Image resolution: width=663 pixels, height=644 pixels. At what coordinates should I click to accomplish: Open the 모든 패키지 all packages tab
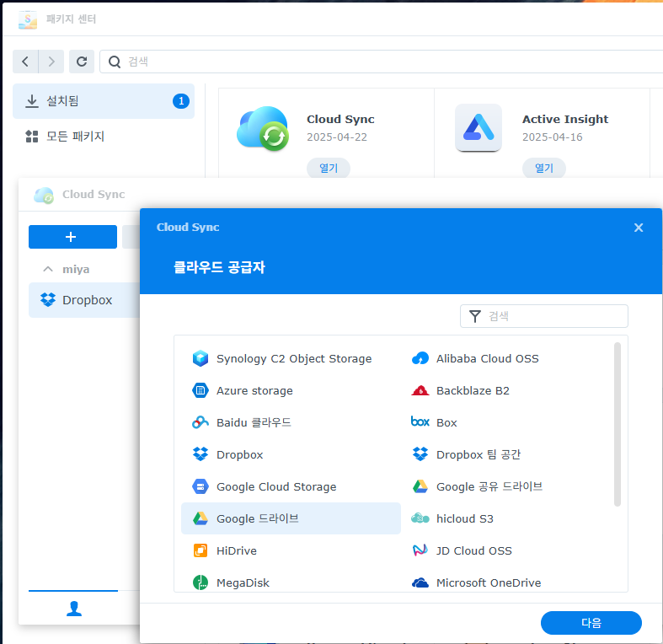(104, 137)
